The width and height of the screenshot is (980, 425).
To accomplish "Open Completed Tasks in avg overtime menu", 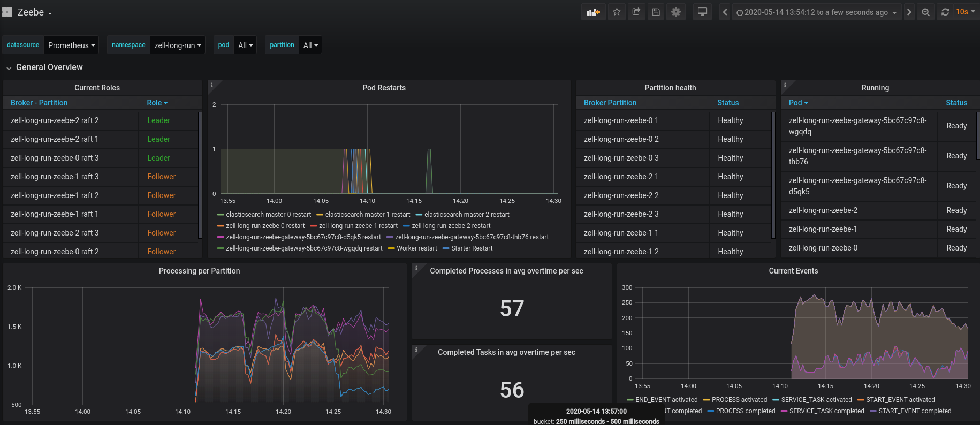I will (506, 352).
